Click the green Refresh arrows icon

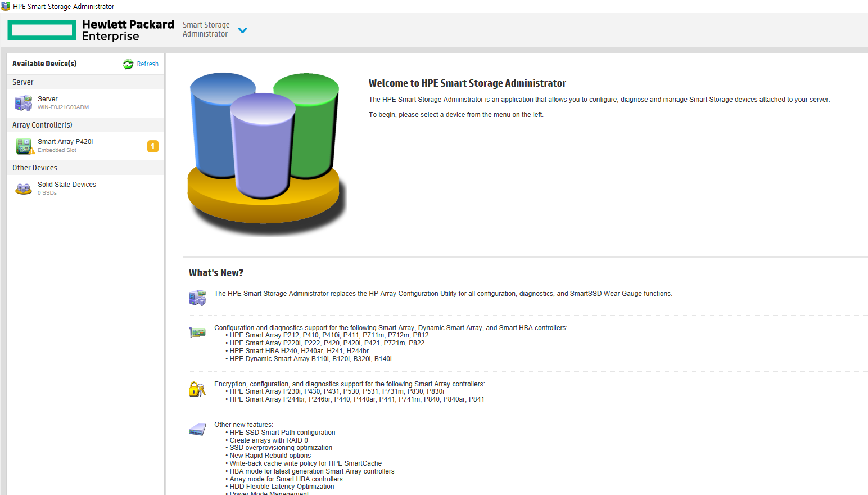click(128, 64)
